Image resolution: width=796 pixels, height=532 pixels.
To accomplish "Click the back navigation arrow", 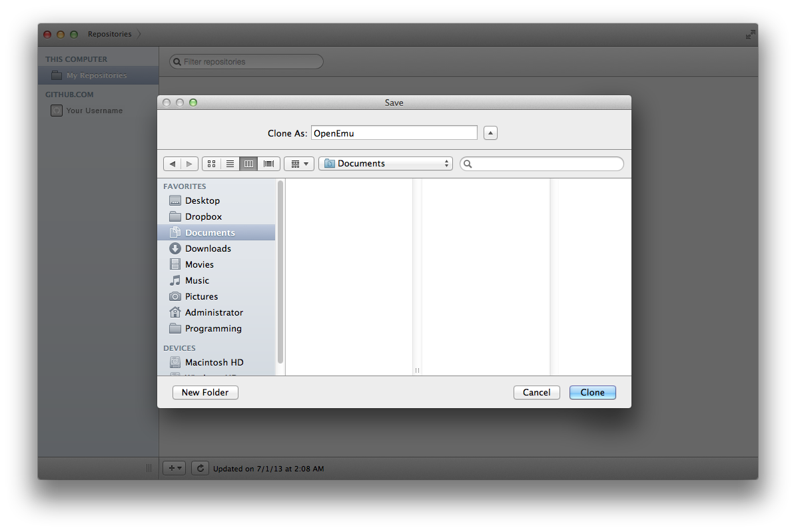I will pyautogui.click(x=172, y=163).
